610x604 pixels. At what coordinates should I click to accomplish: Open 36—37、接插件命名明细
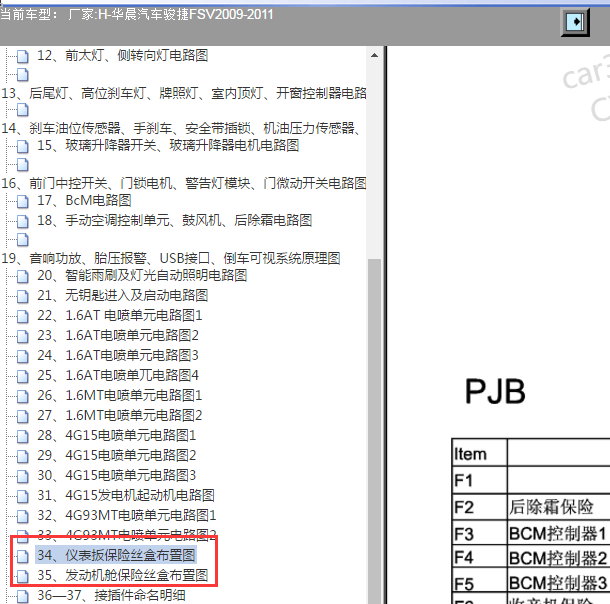[x=111, y=595]
